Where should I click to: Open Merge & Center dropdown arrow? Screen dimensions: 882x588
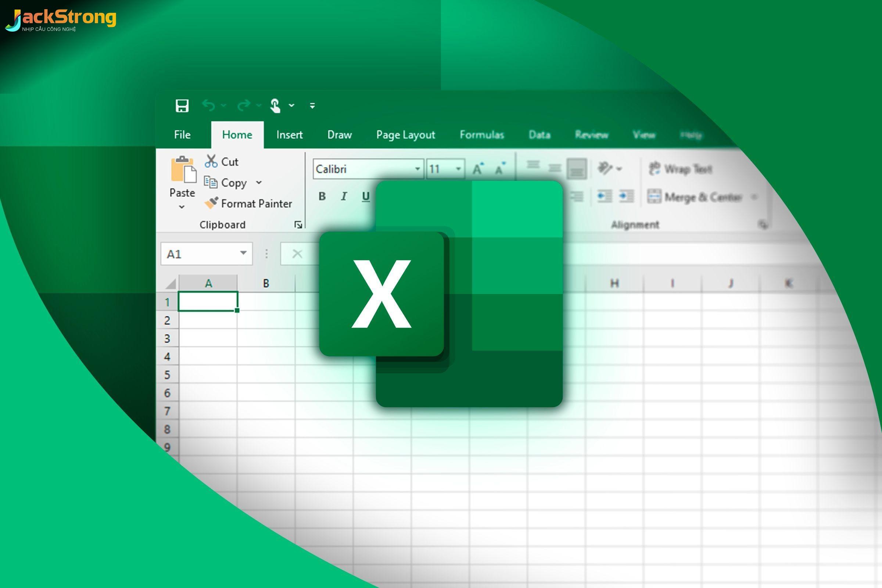pos(754,197)
